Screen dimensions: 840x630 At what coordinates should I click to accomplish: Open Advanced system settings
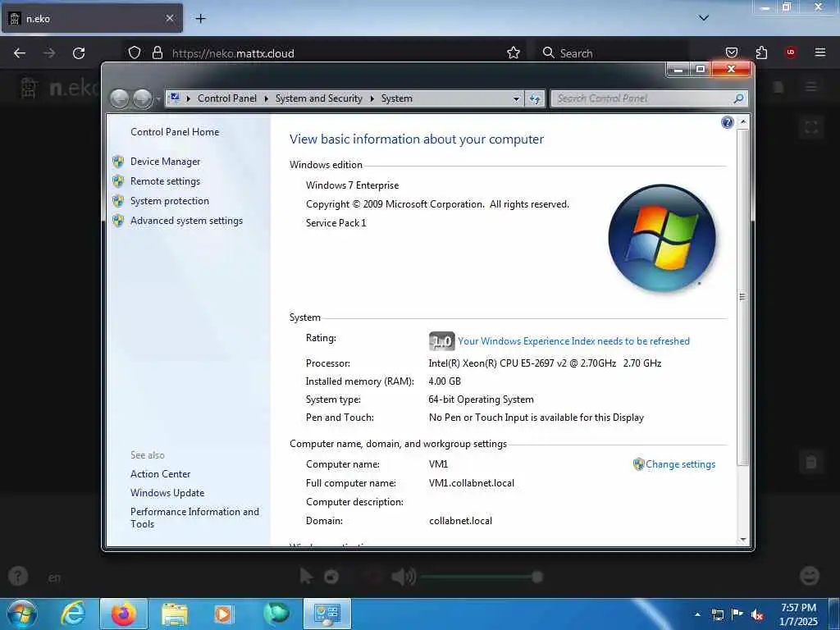tap(186, 221)
